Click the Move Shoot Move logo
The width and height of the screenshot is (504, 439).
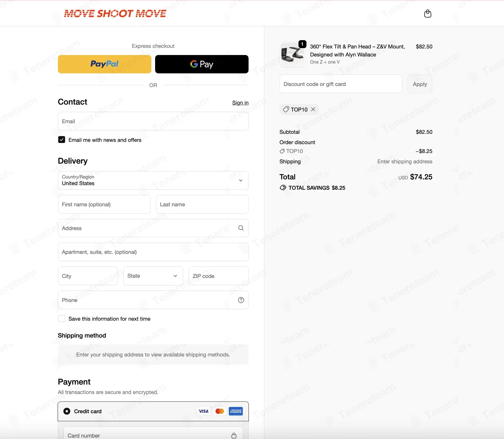click(115, 13)
